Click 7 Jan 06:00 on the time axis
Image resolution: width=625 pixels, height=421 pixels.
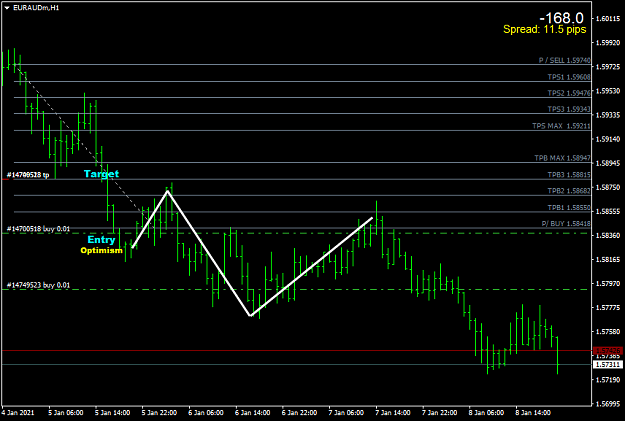click(x=346, y=413)
